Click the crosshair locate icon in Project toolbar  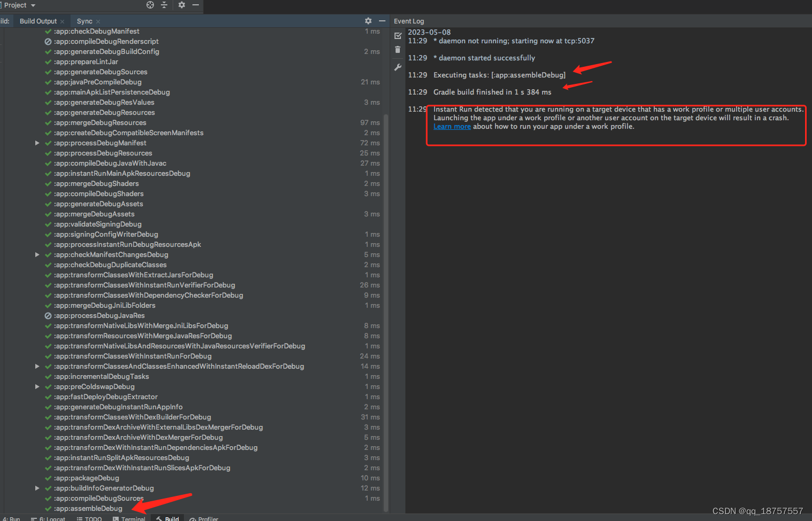pos(150,5)
